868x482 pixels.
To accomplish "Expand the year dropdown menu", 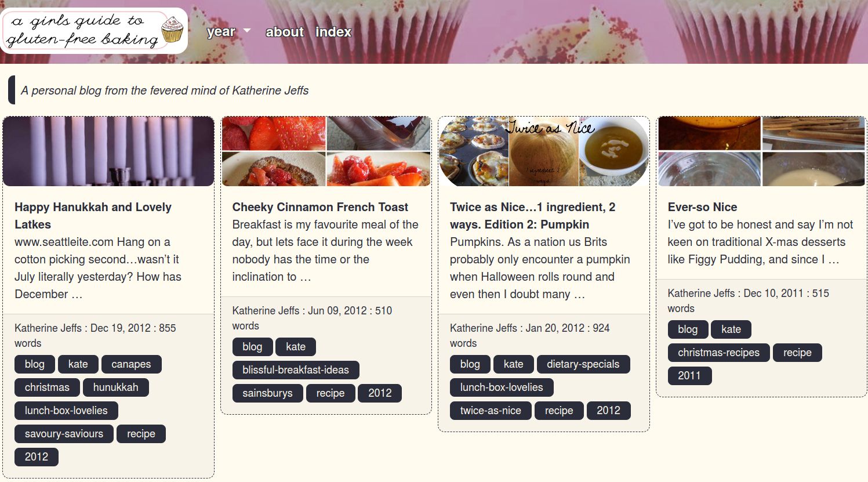I will [228, 32].
